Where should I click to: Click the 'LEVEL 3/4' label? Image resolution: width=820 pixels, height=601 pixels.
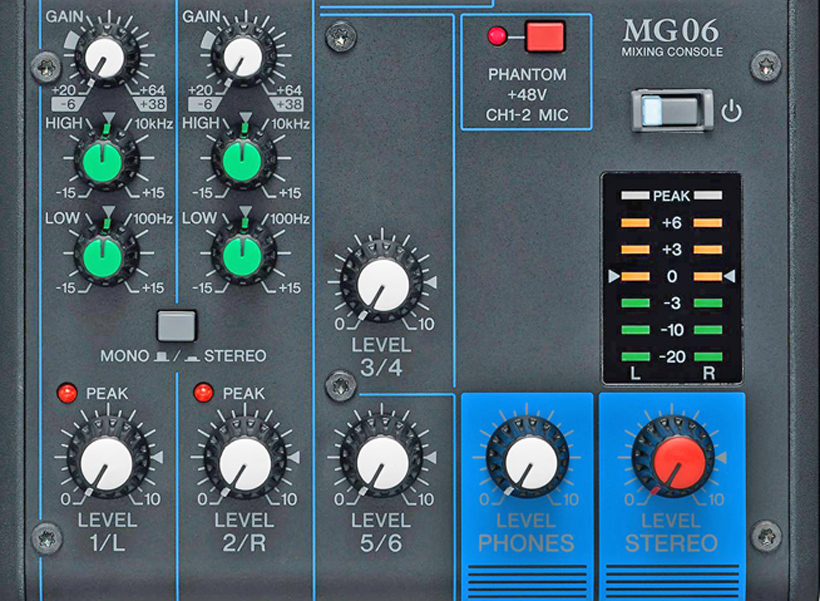coord(381,357)
